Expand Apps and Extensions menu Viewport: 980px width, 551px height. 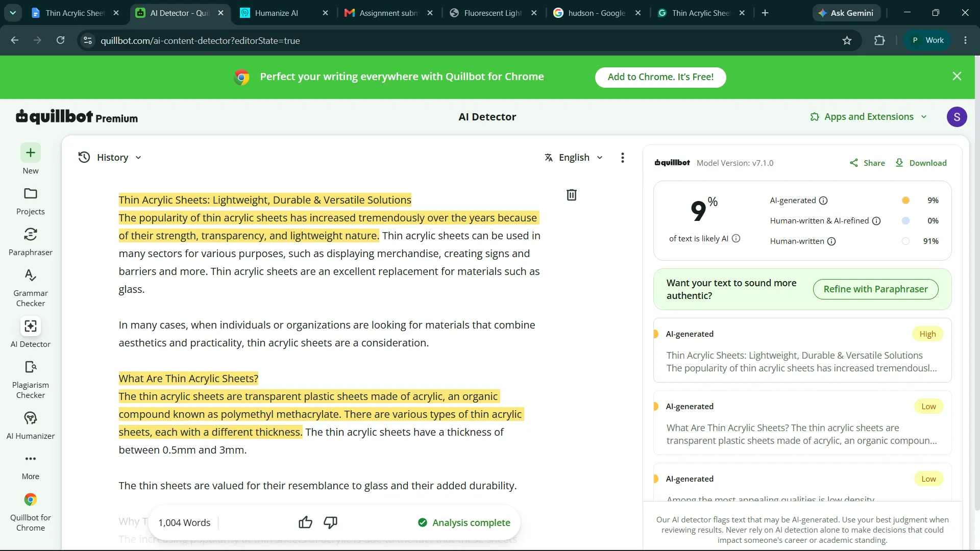point(868,117)
